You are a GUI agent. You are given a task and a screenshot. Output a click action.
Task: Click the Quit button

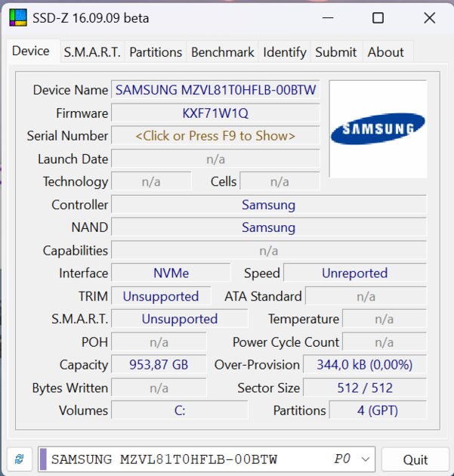point(415,459)
